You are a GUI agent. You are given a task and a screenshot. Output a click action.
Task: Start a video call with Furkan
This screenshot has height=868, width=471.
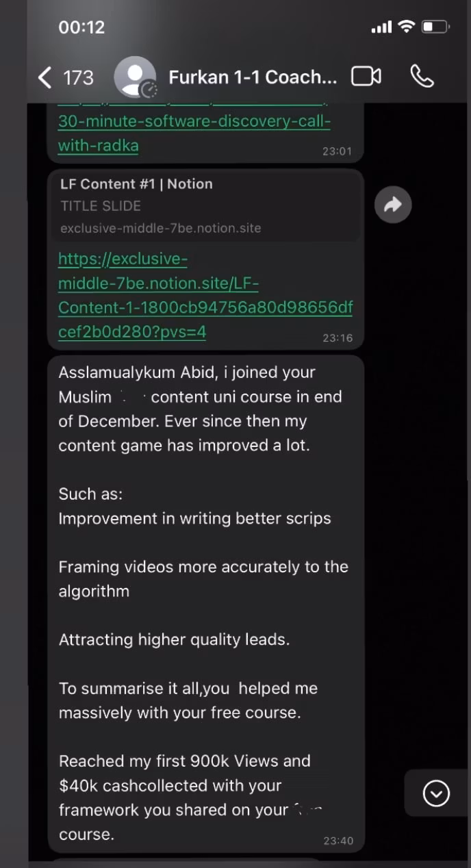pos(366,77)
